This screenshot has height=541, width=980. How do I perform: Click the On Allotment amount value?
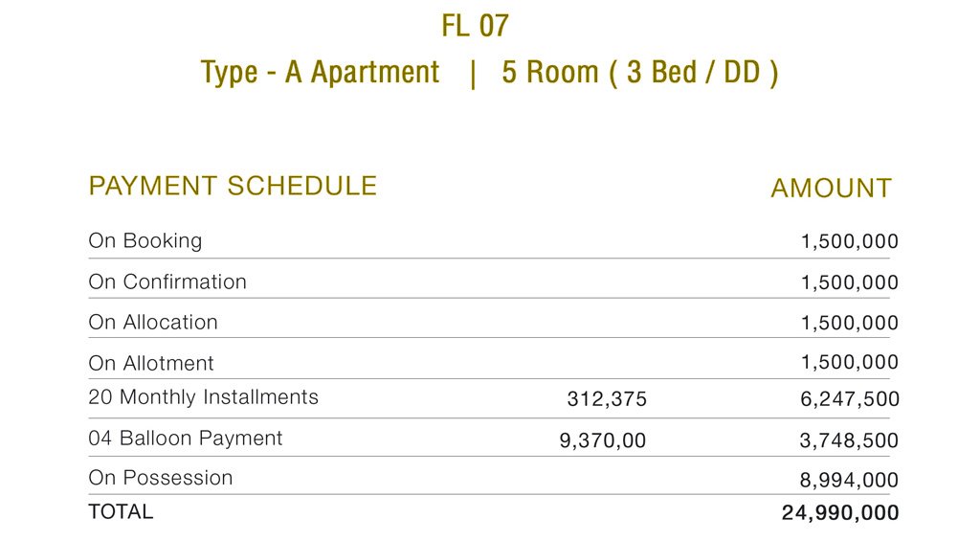850,362
